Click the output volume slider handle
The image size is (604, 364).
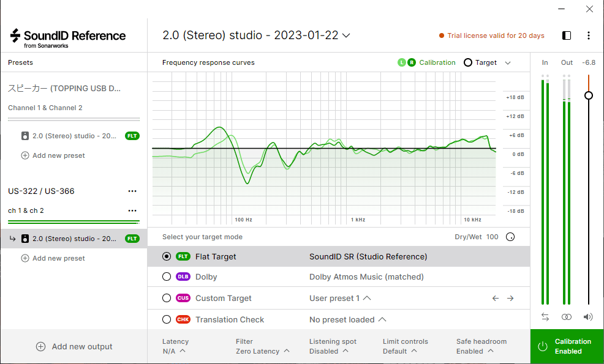click(589, 95)
